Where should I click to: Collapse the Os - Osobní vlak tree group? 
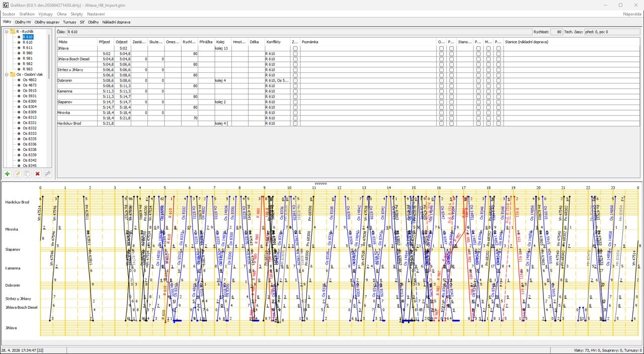coord(7,74)
